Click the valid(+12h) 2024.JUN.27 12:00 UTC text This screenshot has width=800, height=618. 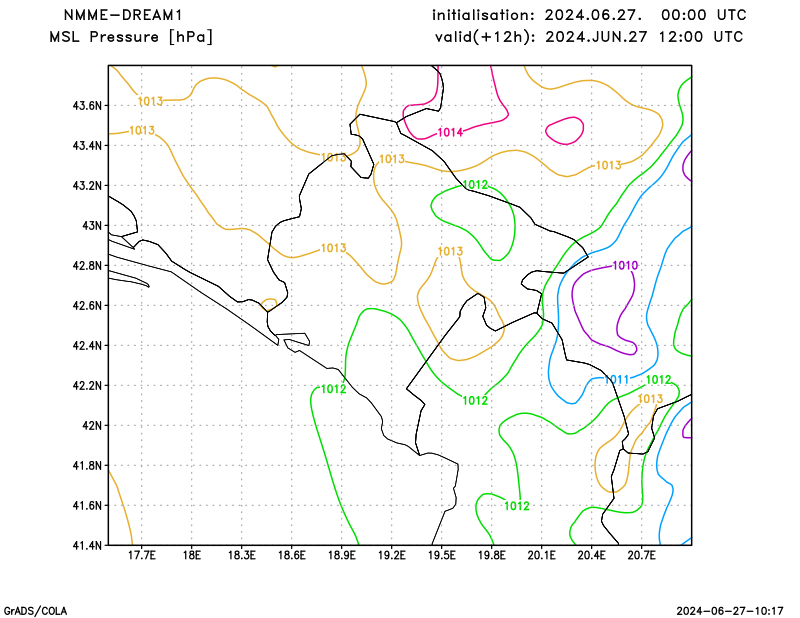(589, 37)
